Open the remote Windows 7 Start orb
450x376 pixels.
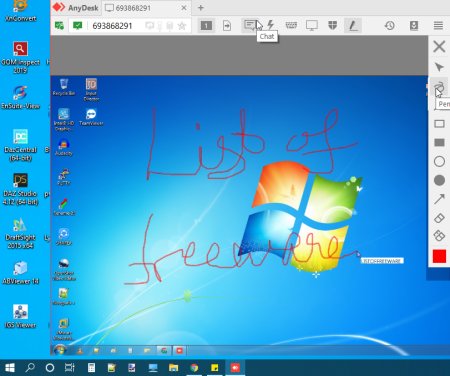[60, 350]
